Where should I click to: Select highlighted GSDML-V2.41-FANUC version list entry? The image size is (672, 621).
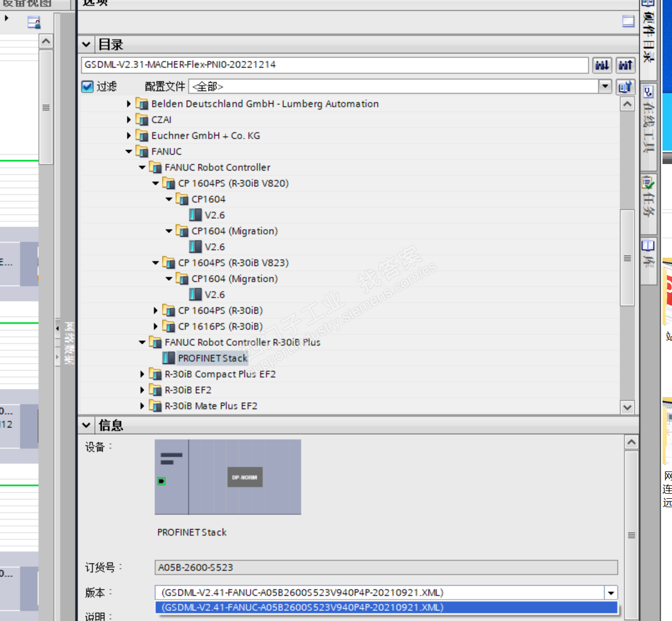[x=386, y=608]
